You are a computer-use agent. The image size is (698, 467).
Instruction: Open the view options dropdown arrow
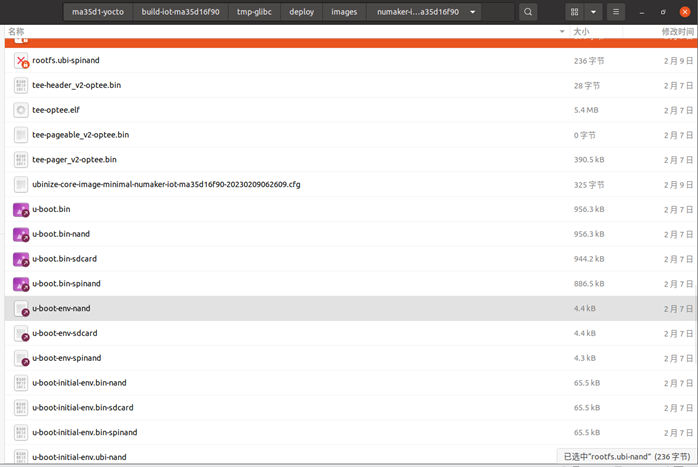[595, 12]
